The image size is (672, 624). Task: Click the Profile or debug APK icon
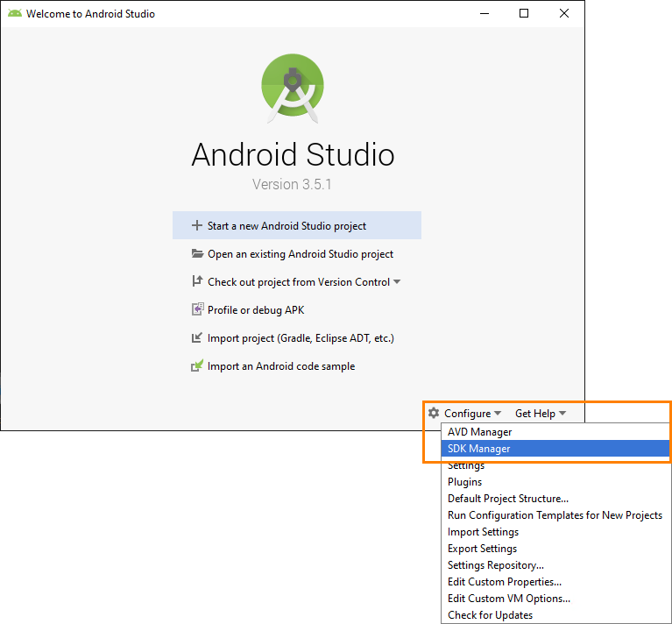click(x=197, y=310)
